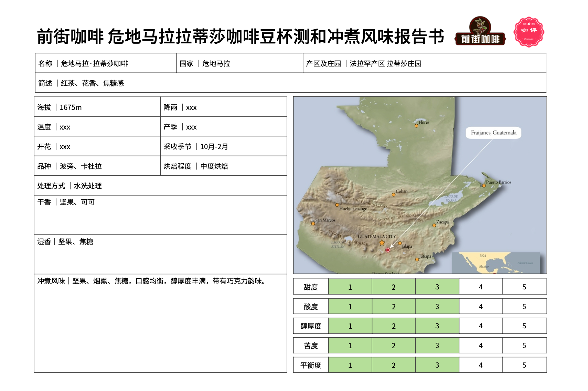The height and width of the screenshot is (391, 588).
Task: Click the Zacapa map label
Action: [x=442, y=222]
